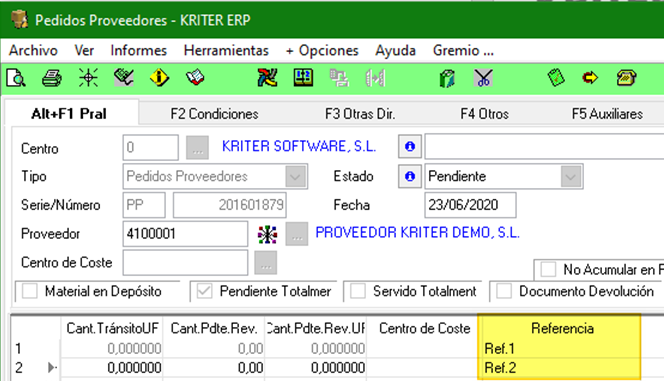Click the Cant.TránsitoUF column header
Screen dimensions: 665x381
112,328
